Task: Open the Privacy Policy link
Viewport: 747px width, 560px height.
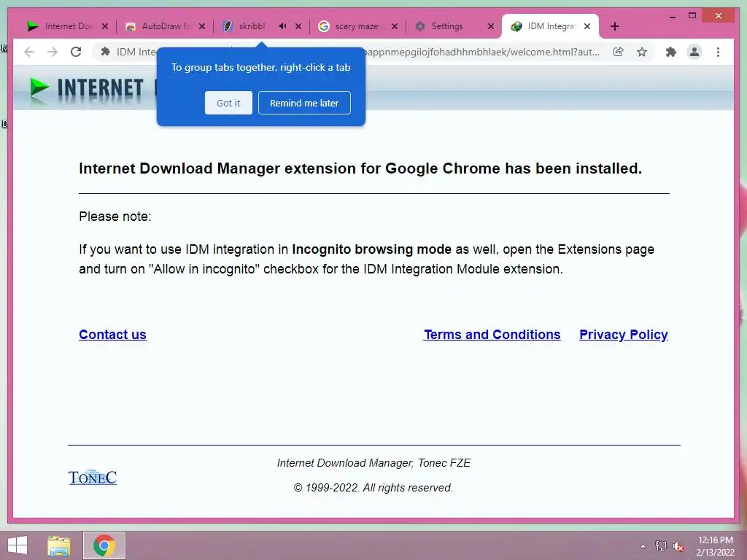Action: tap(624, 334)
